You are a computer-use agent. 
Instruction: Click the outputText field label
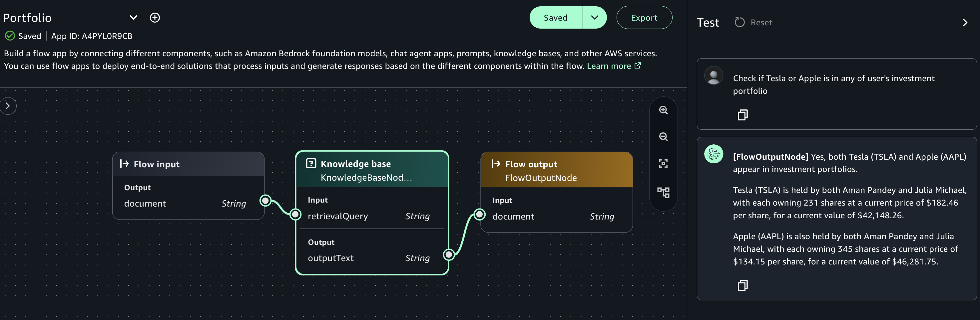(x=330, y=258)
